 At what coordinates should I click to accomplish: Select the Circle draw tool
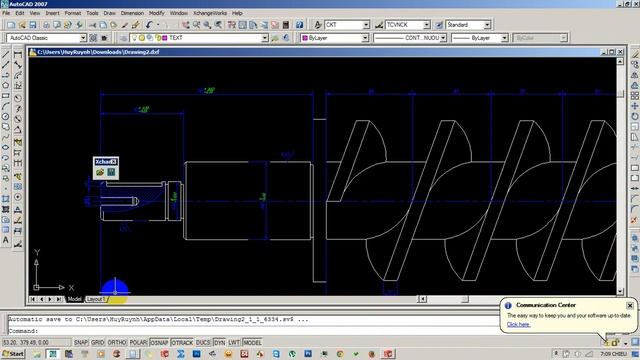[6, 117]
